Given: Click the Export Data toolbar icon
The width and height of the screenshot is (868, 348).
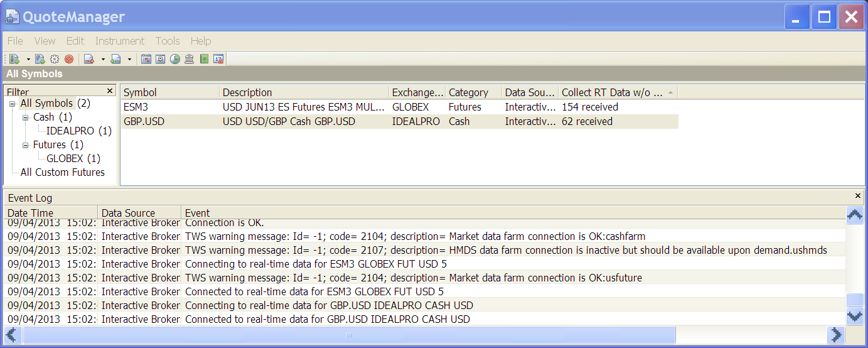Looking at the screenshot, I should click(88, 59).
